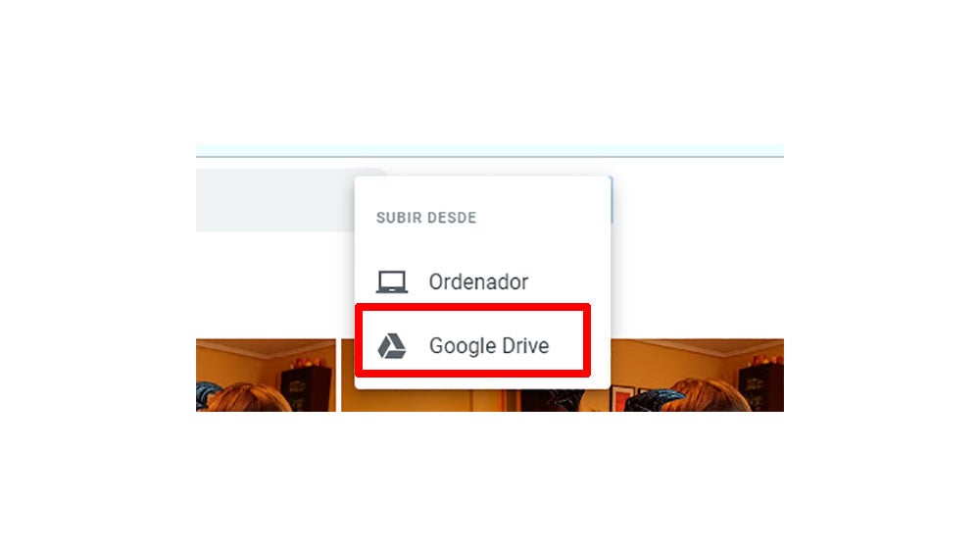980x556 pixels.
Task: Click the gray search bar at top left
Action: point(275,200)
